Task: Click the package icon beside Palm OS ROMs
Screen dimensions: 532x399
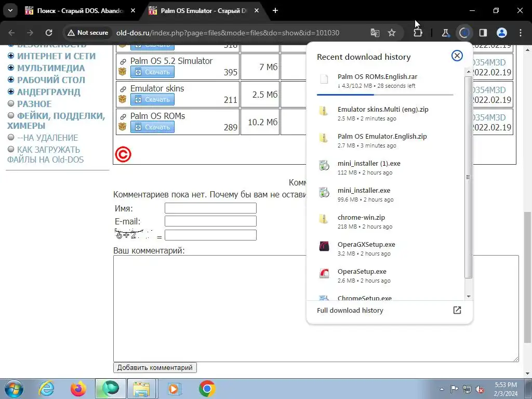Action: 122,127
